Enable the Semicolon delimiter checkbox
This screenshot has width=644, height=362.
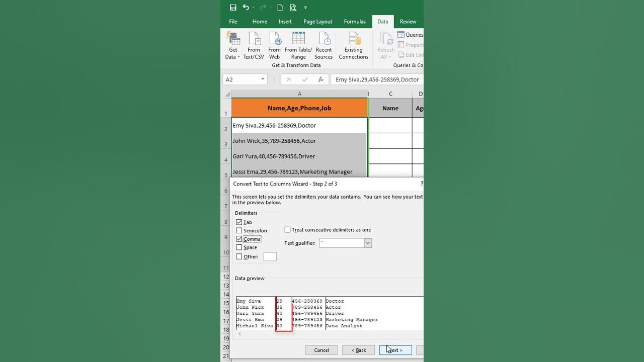[239, 231]
